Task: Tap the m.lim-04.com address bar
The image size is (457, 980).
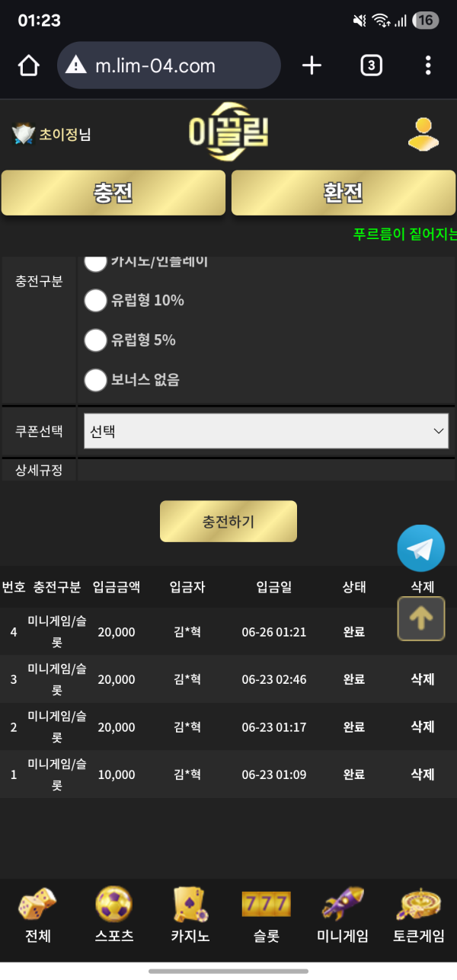Action: tap(169, 66)
